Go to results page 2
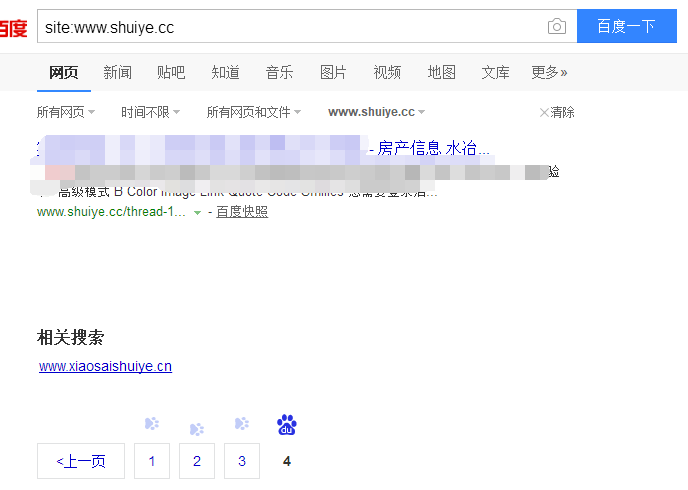The height and width of the screenshot is (490, 688). tap(197, 461)
